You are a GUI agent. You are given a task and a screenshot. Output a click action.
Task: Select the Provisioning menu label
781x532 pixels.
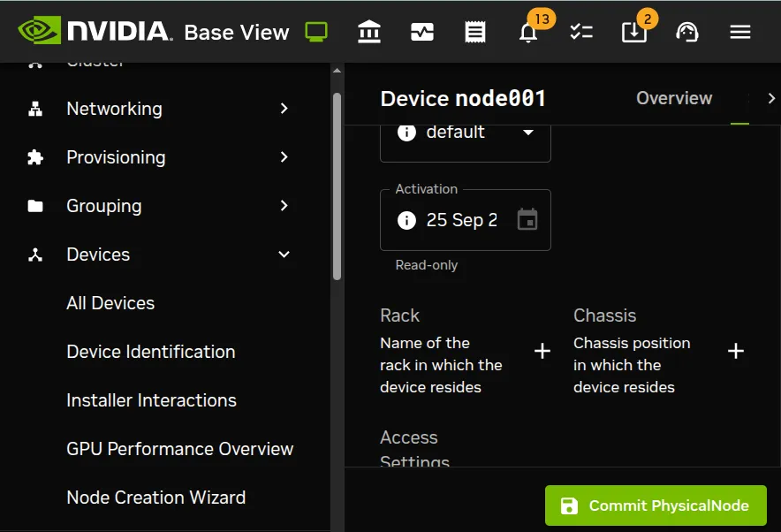coord(116,157)
